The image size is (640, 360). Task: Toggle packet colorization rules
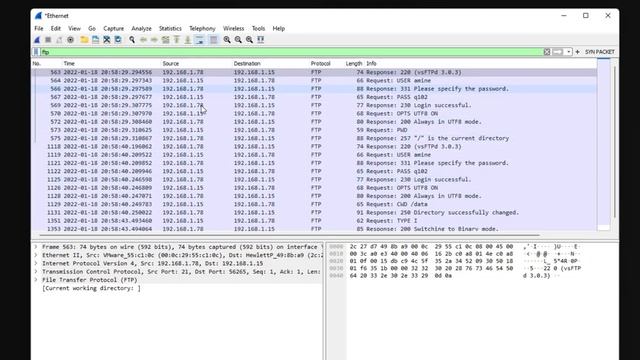click(213, 40)
